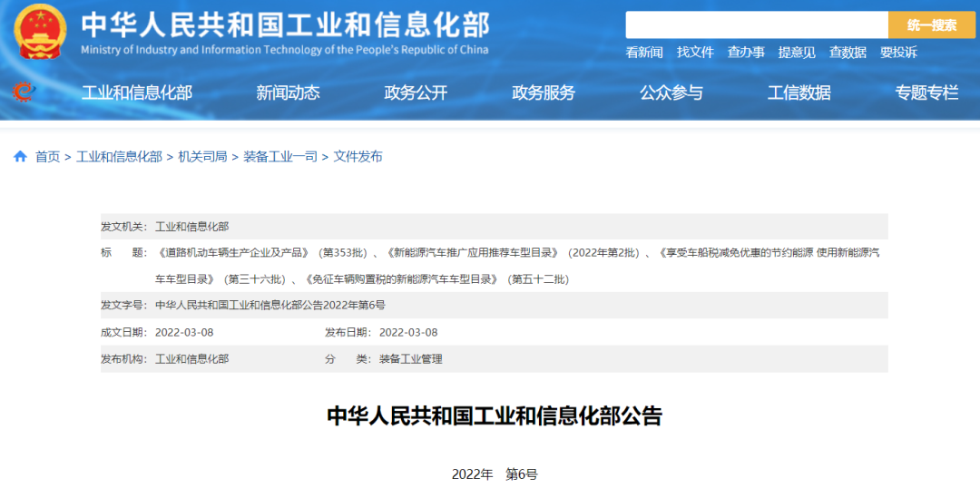Open the 提意见 quick link
The width and height of the screenshot is (980, 488).
pyautogui.click(x=797, y=53)
